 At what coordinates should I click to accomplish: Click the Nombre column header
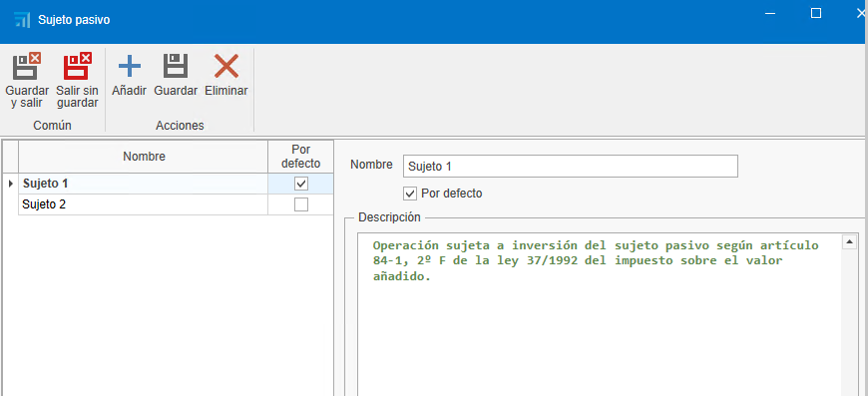point(144,157)
